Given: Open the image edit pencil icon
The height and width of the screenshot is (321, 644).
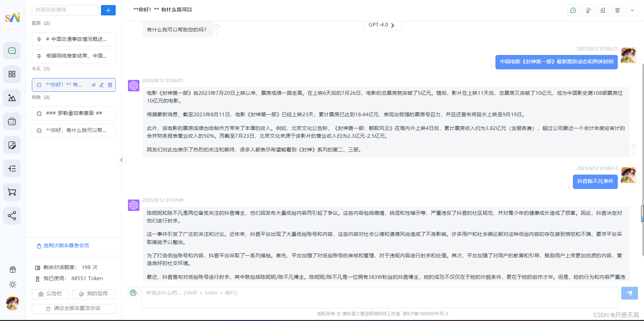Looking at the screenshot, I should [x=12, y=145].
